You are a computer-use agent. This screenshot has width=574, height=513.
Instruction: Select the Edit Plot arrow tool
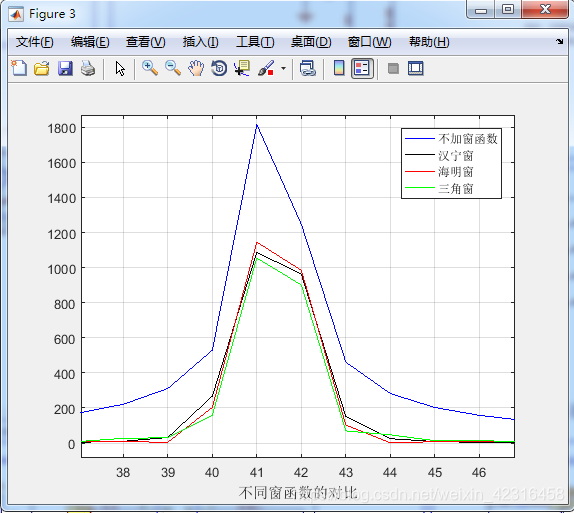[120, 68]
